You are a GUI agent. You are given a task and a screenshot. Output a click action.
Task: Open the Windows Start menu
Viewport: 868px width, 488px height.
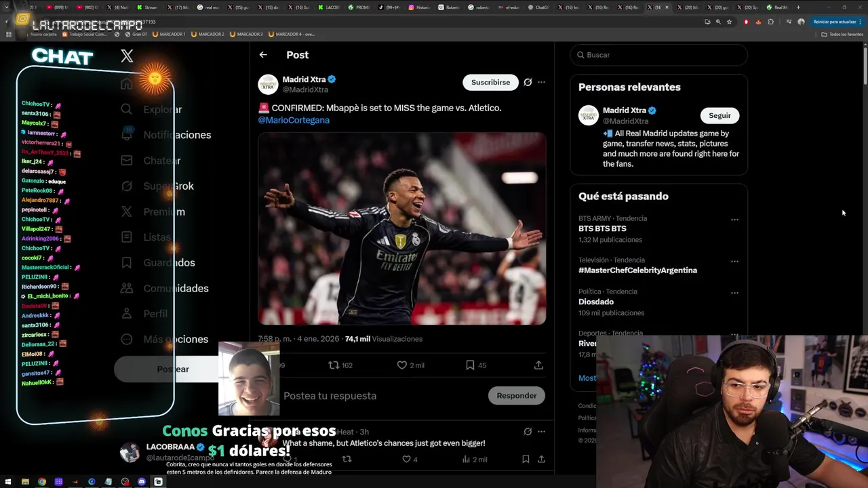9,482
